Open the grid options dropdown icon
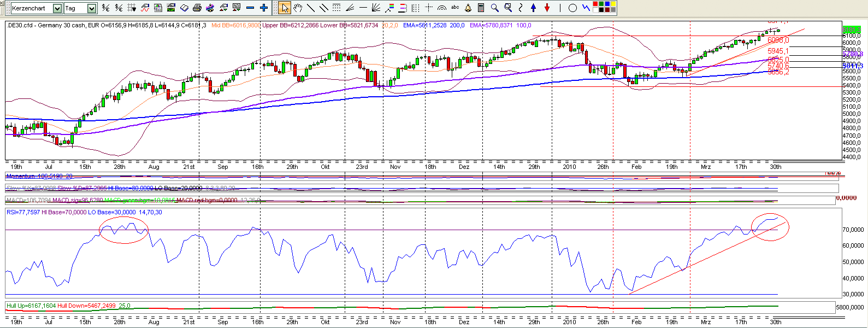 (x=132, y=8)
